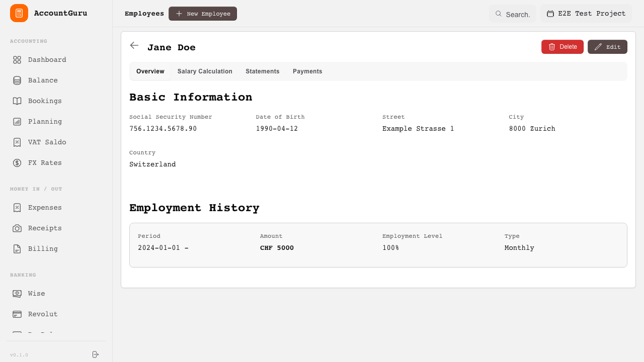Click the Billing document icon
The image size is (644, 362).
coord(17,249)
